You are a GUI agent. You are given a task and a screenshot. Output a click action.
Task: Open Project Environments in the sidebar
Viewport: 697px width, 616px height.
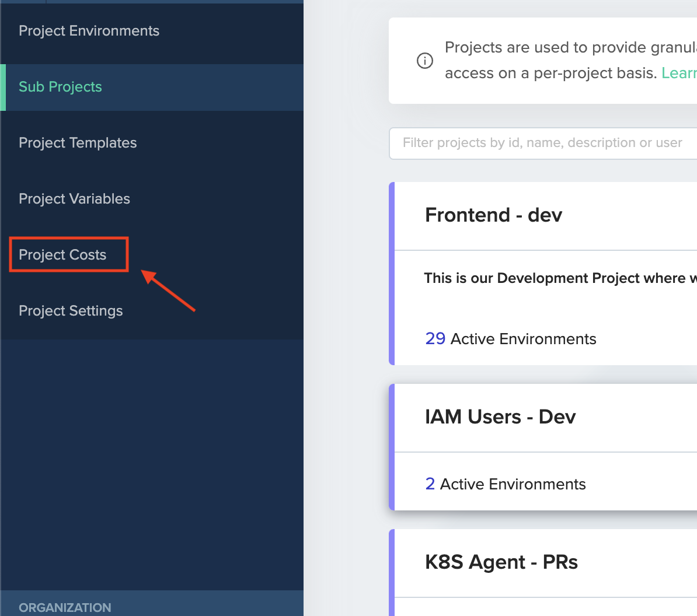[89, 31]
